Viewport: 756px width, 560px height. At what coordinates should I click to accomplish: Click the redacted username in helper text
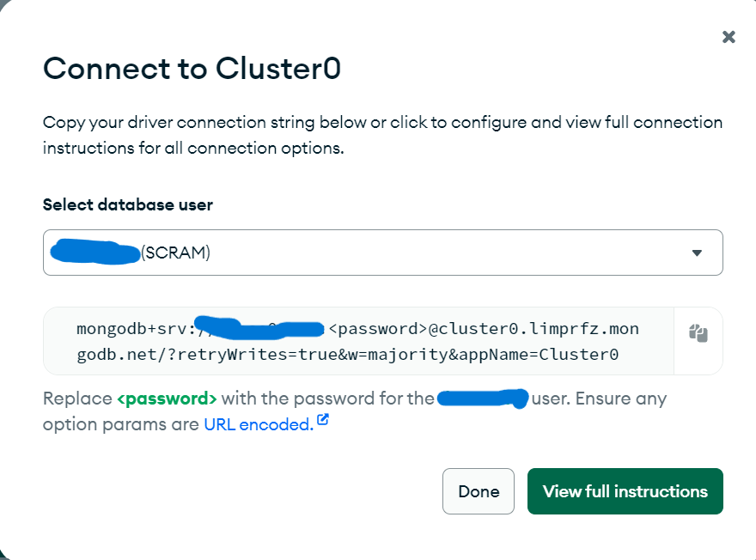(x=483, y=399)
